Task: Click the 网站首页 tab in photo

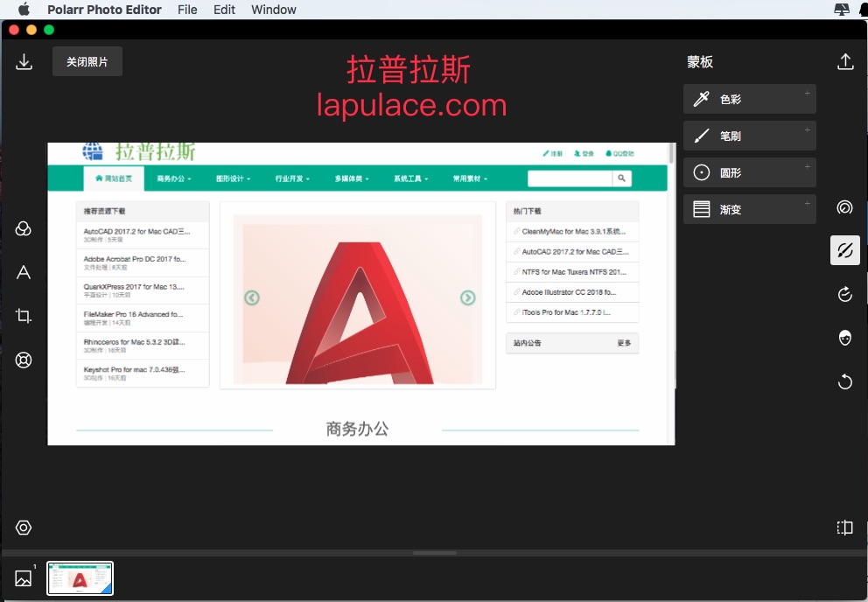Action: tap(114, 178)
